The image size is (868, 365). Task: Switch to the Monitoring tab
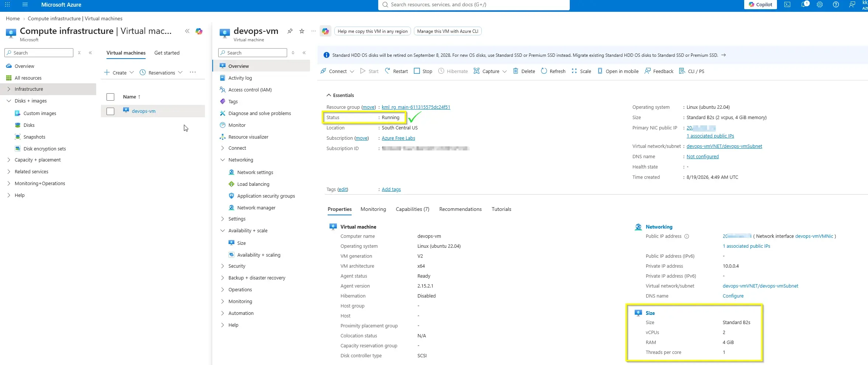coord(373,209)
